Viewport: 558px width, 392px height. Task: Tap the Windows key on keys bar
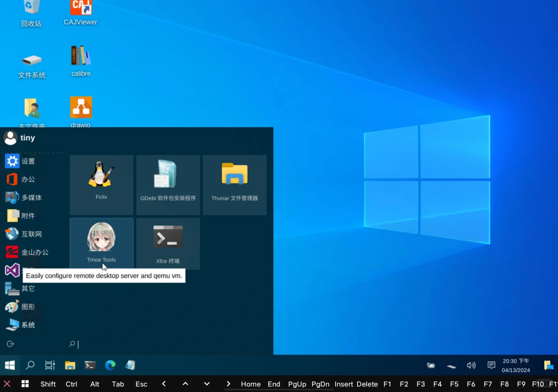coord(25,384)
